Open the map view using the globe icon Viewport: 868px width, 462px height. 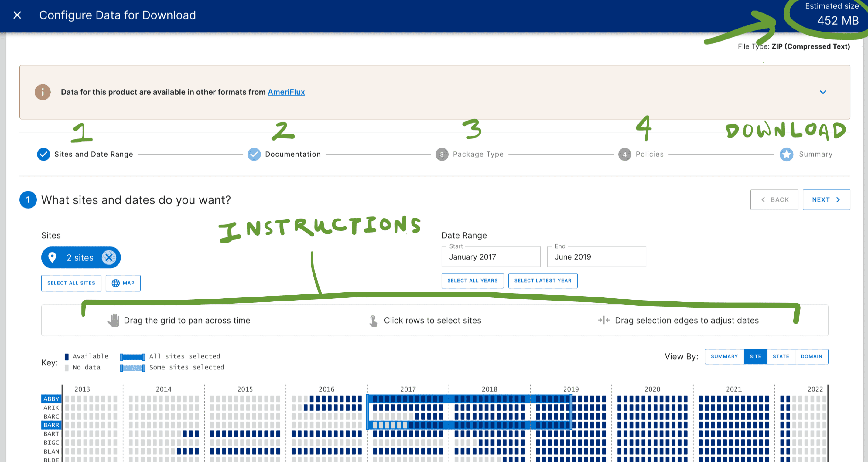[116, 283]
